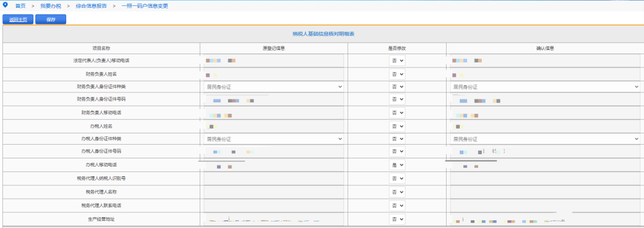This screenshot has height=228, width=644.
Task: Open 是否修改 dropdown for 生产经营地址
Action: tap(397, 219)
